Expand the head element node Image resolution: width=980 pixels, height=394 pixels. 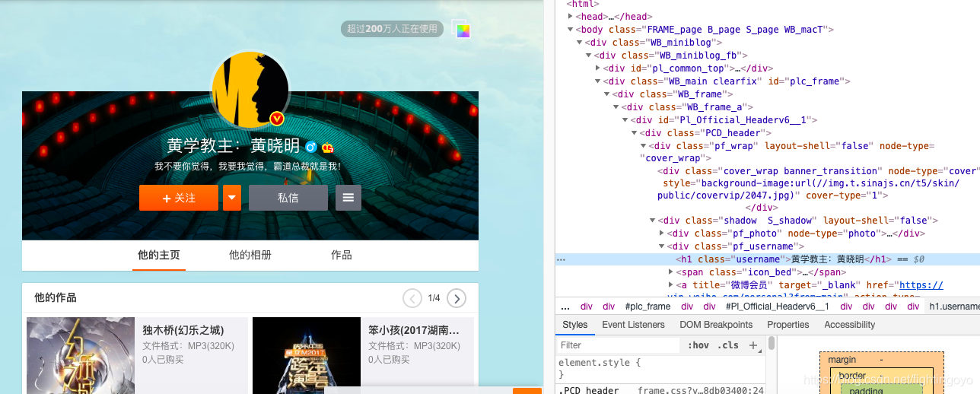coord(571,17)
